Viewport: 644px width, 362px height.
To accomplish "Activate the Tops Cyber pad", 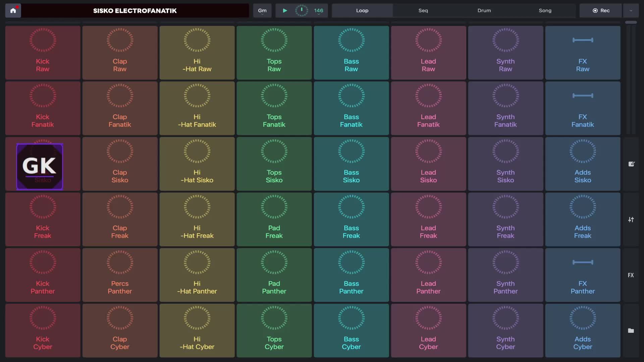I will pos(274,330).
